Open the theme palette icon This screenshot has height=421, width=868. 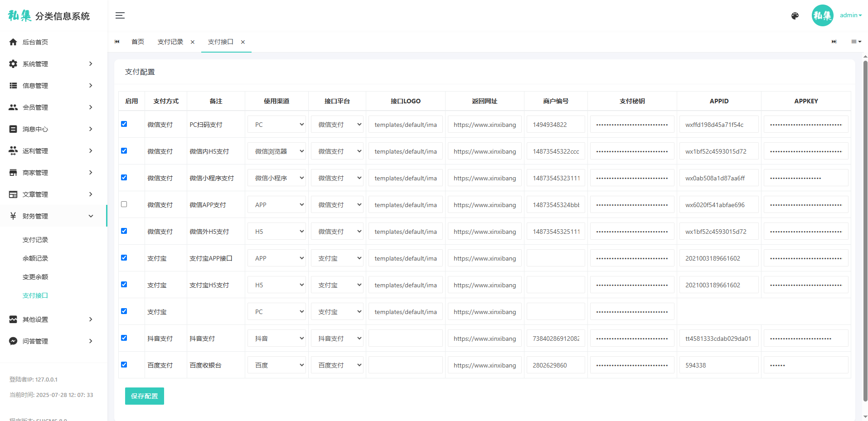[795, 16]
